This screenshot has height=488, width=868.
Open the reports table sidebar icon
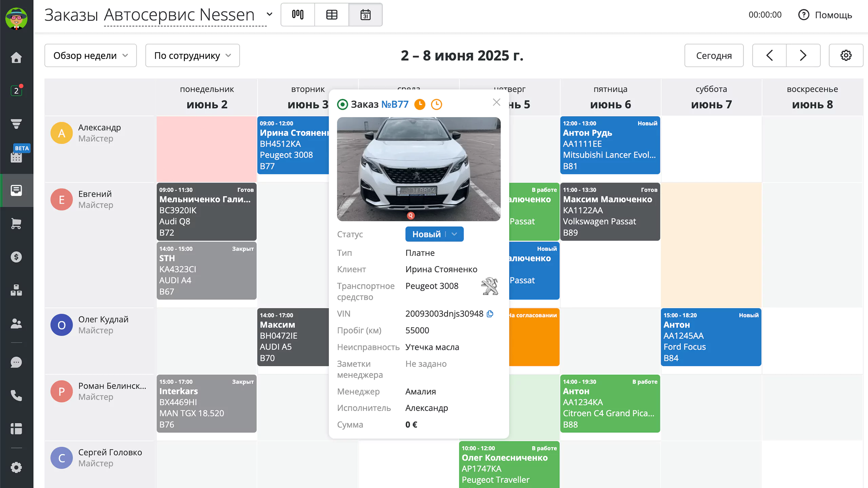point(16,429)
